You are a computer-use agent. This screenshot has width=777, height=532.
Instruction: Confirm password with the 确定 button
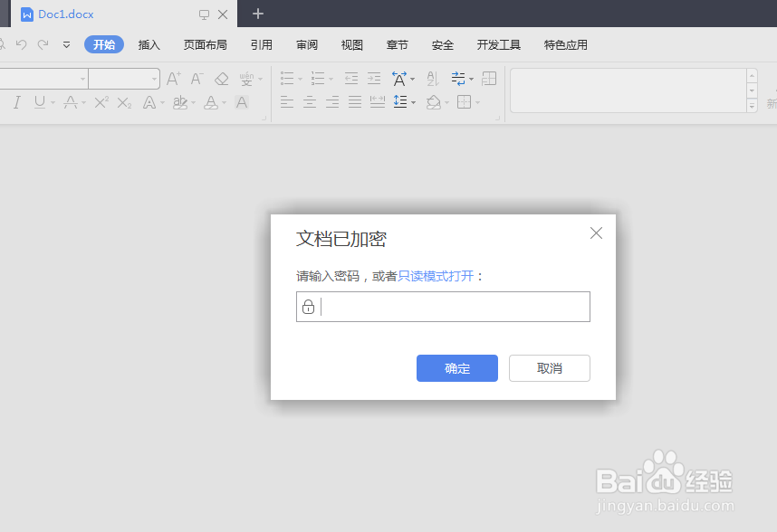[x=456, y=368]
